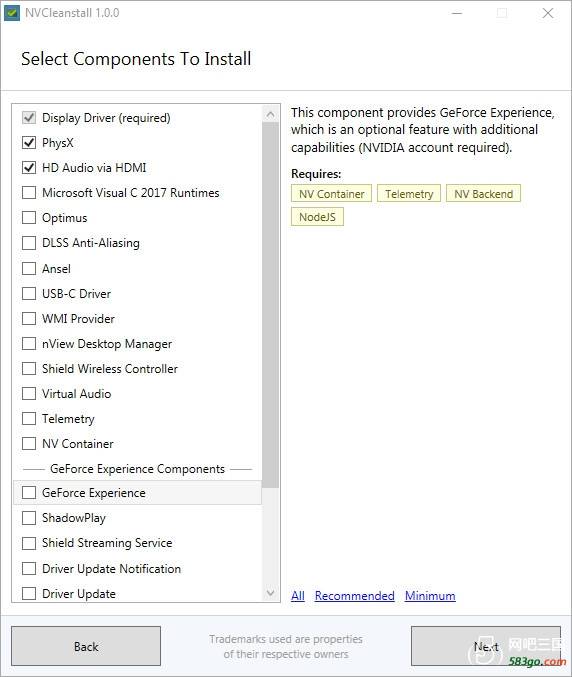The height and width of the screenshot is (677, 572).
Task: Tick the Ansel checkbox
Action: 29,269
